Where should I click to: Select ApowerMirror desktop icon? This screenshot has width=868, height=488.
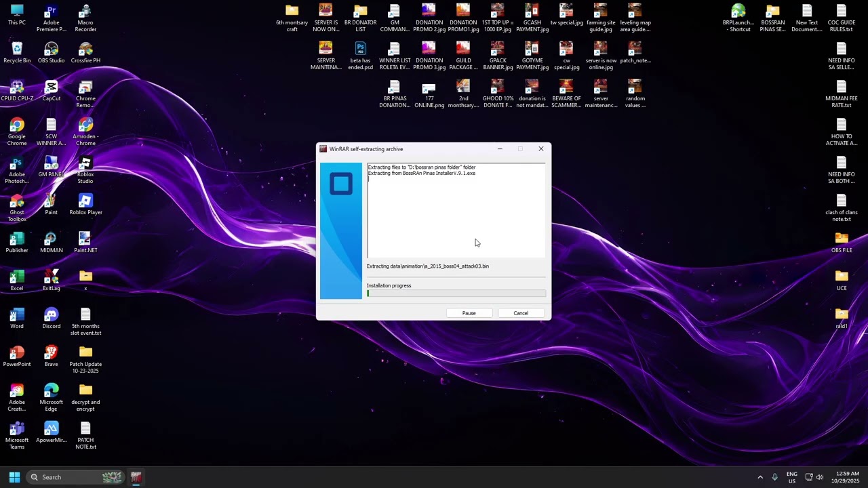pos(52,432)
